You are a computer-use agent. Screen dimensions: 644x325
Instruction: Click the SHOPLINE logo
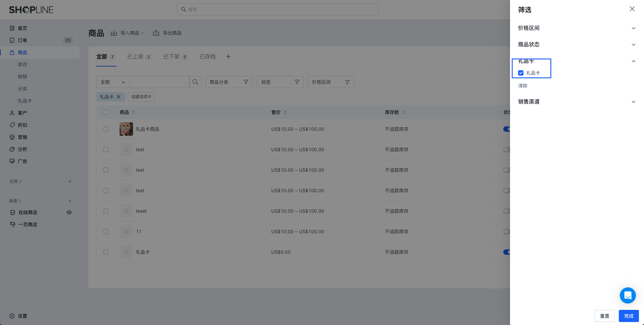point(31,10)
